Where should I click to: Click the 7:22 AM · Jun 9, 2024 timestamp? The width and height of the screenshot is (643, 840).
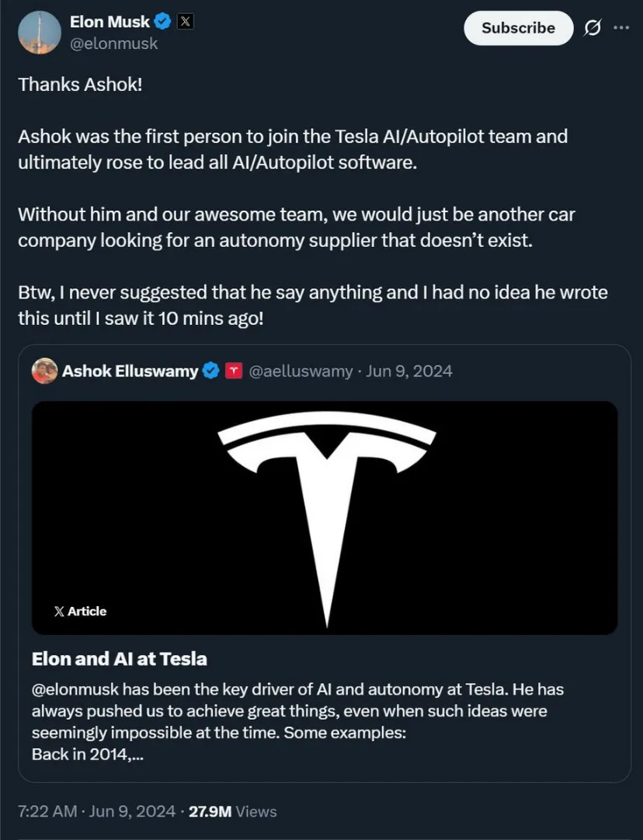tap(96, 811)
